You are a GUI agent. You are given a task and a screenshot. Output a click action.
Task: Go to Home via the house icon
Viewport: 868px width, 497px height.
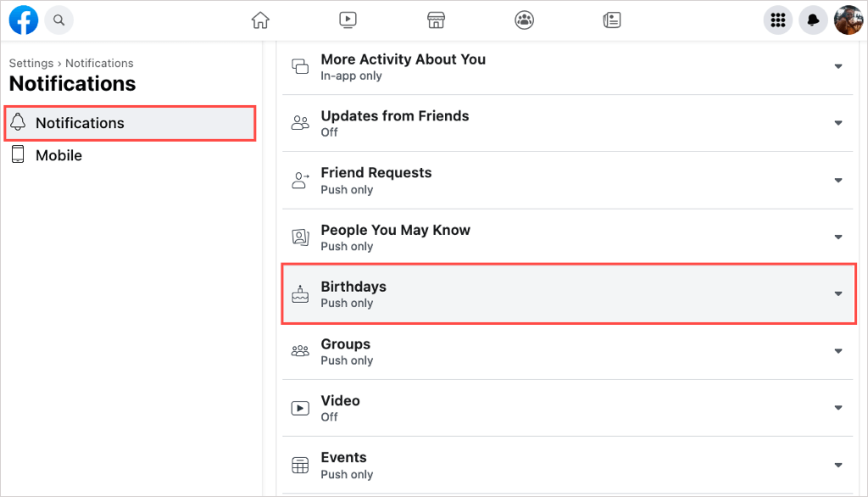(261, 20)
